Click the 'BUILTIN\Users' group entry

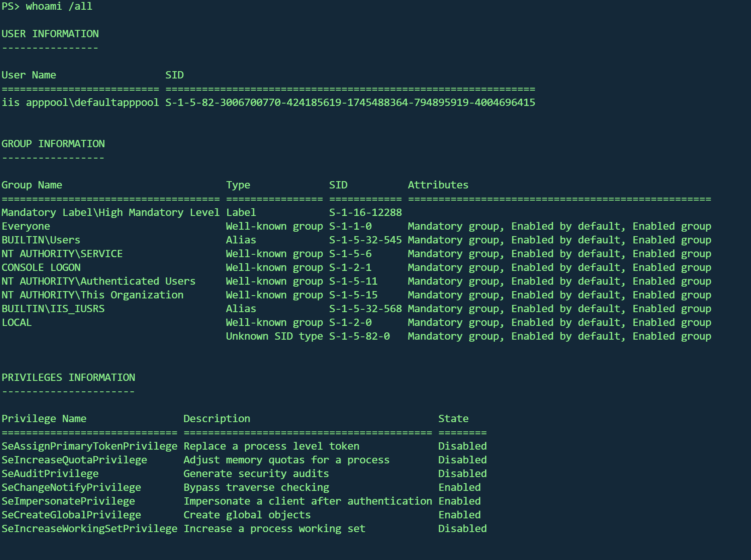click(41, 240)
